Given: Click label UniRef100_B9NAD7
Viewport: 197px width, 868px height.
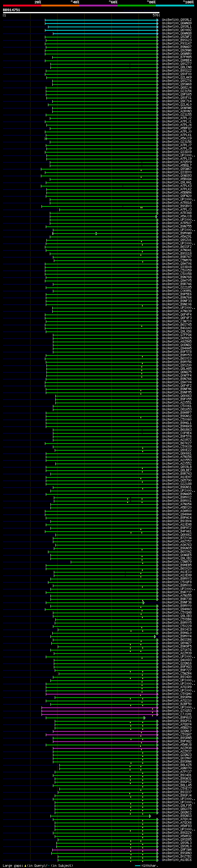Looking at the screenshot, I should tap(177, 47).
